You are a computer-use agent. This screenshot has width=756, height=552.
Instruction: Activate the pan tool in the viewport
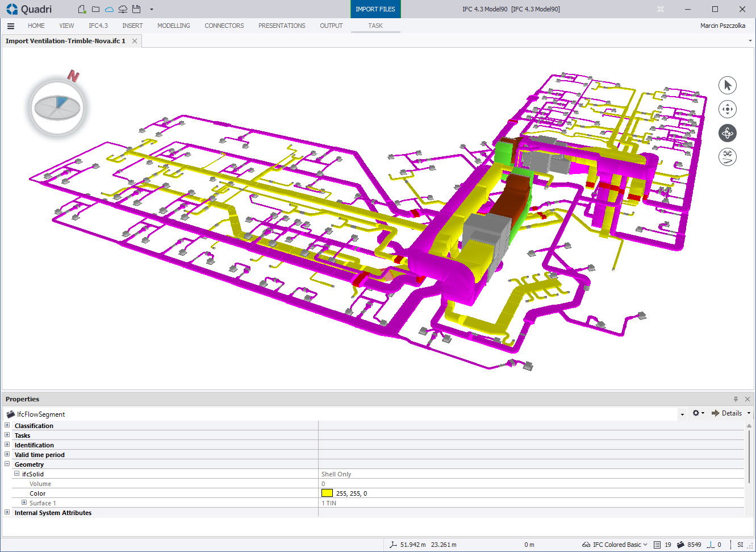coord(728,109)
